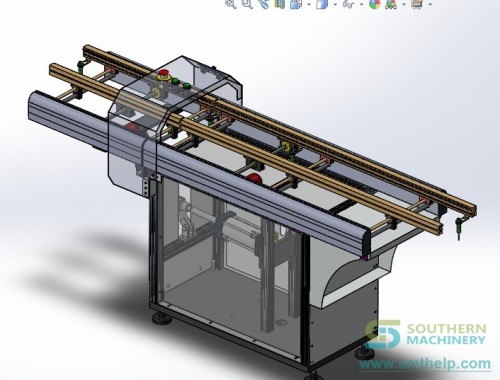
Task: Return to the Previous View
Action: click(x=264, y=4)
